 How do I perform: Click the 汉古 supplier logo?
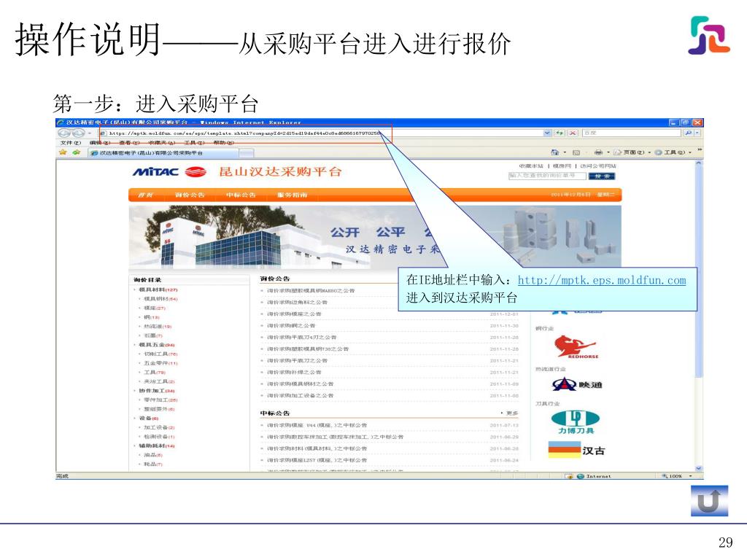[x=576, y=449]
